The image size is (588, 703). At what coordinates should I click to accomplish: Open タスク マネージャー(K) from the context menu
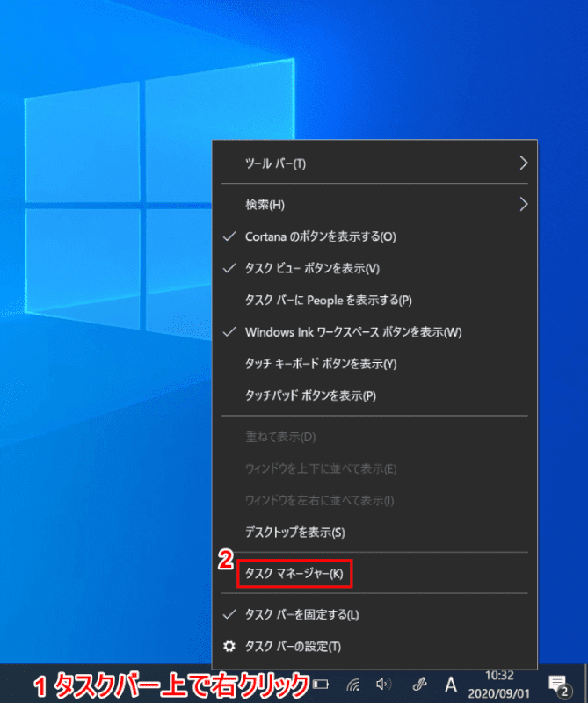(x=374, y=574)
